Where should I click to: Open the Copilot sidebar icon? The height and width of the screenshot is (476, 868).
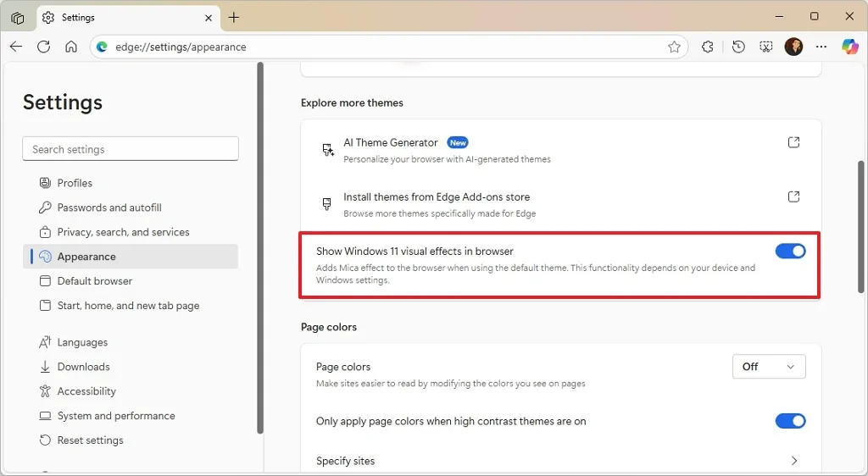(x=849, y=47)
